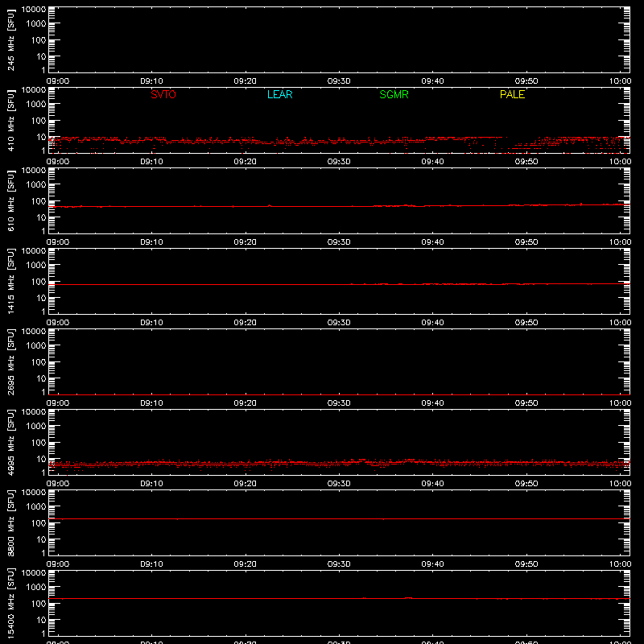
Task: Select the 4995 MHz [SFU] axis title
Action: pos(10,442)
